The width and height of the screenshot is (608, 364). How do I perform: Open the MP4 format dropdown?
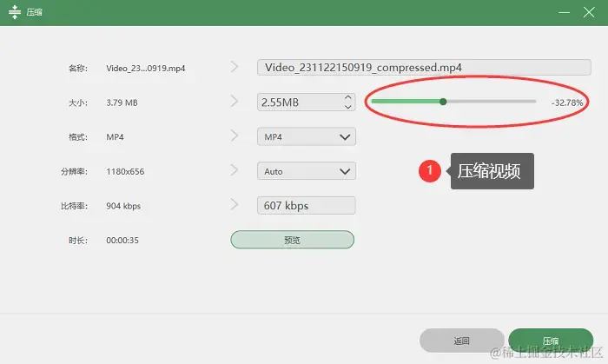pyautogui.click(x=307, y=137)
